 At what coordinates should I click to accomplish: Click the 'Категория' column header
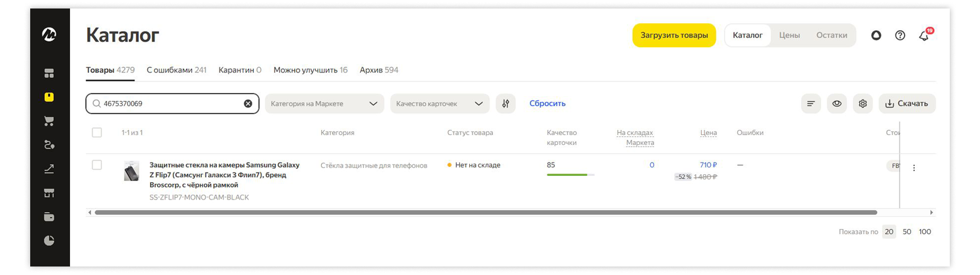pyautogui.click(x=338, y=133)
